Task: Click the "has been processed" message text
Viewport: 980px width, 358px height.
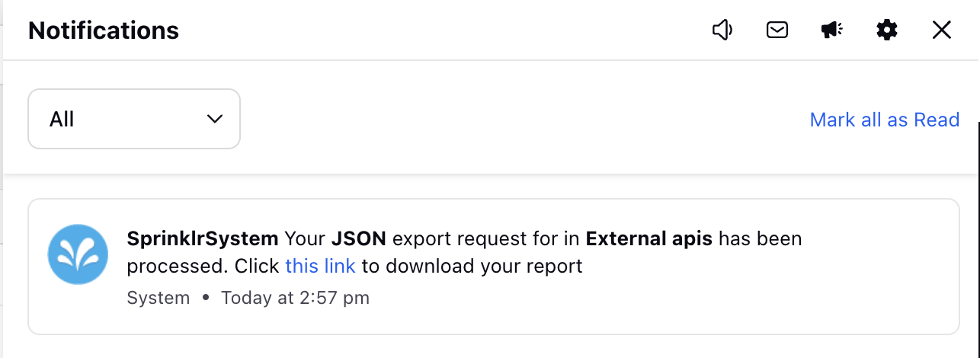Action: (465, 252)
